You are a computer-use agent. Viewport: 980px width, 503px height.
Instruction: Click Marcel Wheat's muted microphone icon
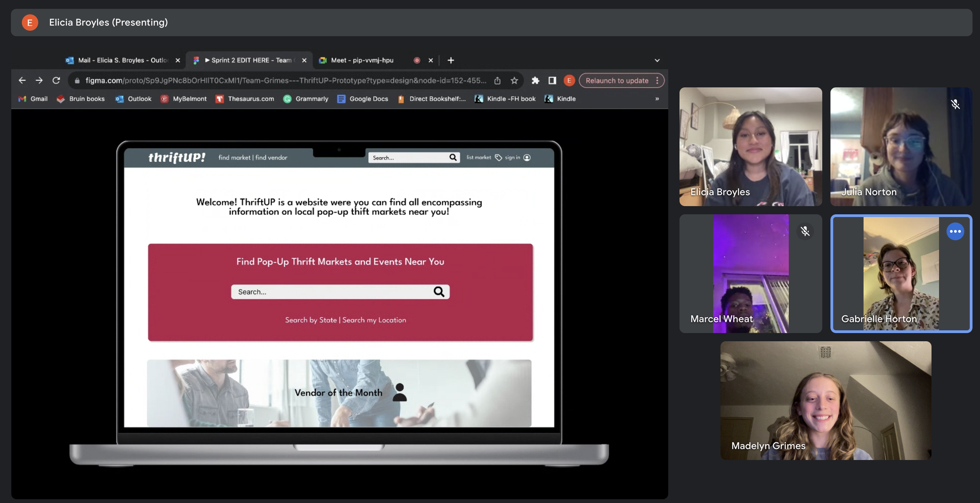click(x=805, y=231)
